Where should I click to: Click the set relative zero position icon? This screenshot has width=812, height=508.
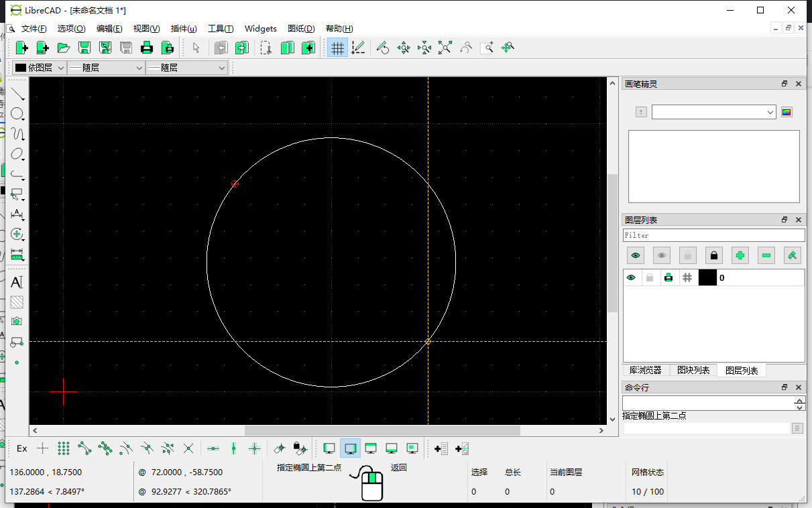(x=280, y=448)
